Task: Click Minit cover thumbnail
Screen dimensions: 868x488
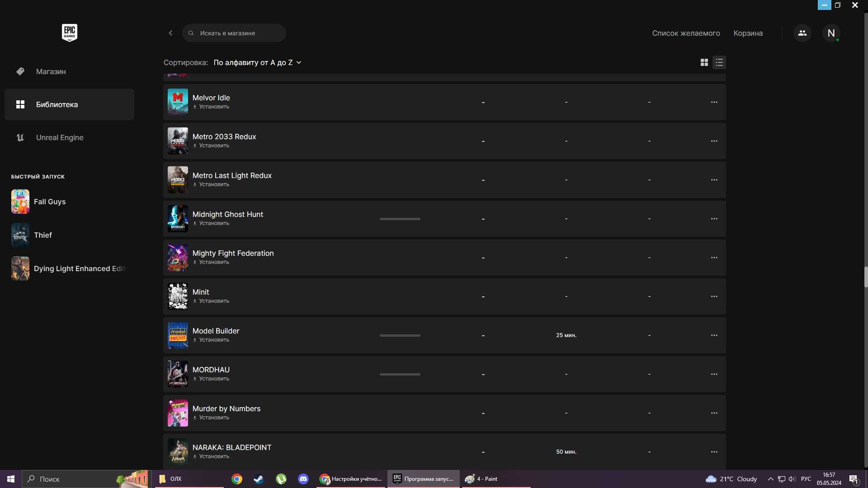Action: point(178,296)
